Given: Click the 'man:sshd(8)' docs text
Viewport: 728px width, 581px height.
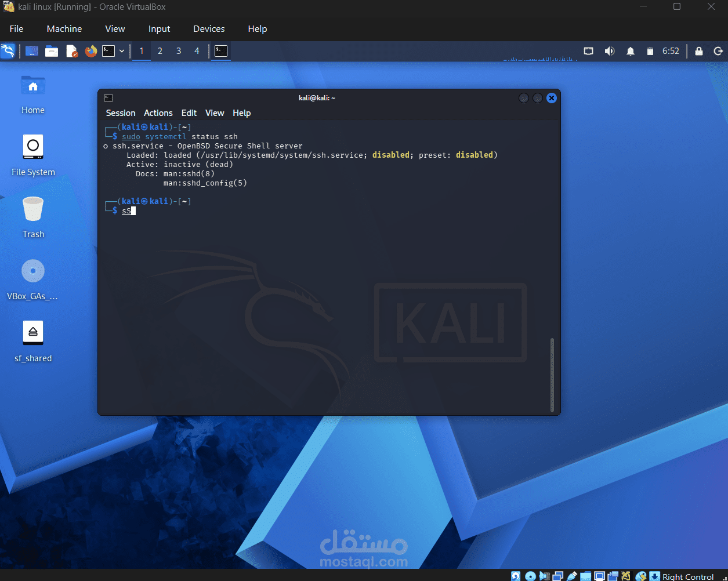Looking at the screenshot, I should coord(189,173).
